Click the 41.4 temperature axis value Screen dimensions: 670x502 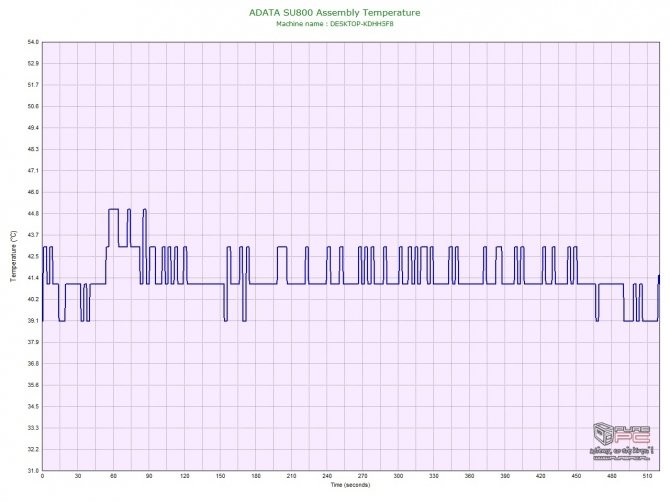[x=33, y=278]
